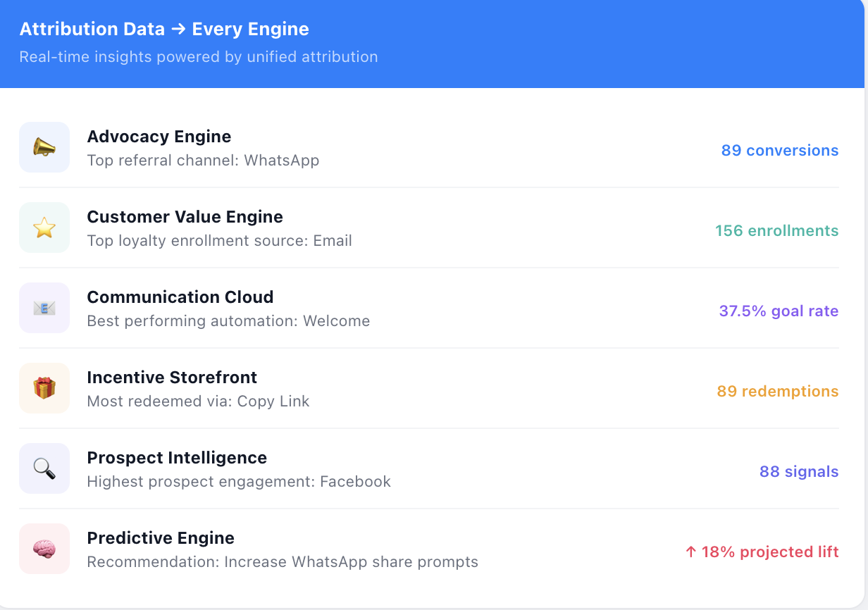
Task: Click the WhatsApp share prompts recommendation text
Action: [x=283, y=562]
